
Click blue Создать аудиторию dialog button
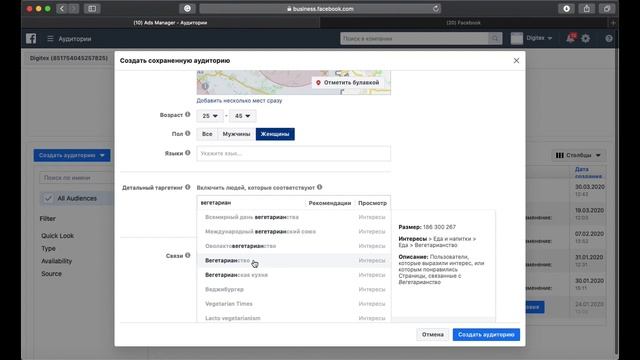[486, 335]
